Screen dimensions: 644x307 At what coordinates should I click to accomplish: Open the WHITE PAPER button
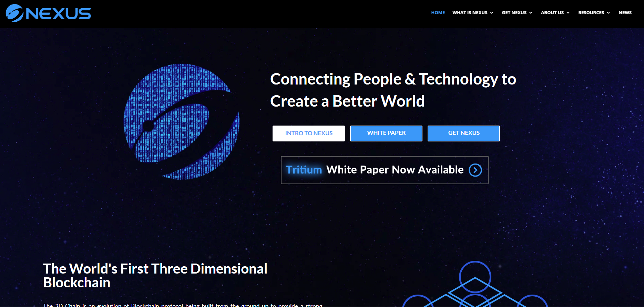(x=386, y=133)
